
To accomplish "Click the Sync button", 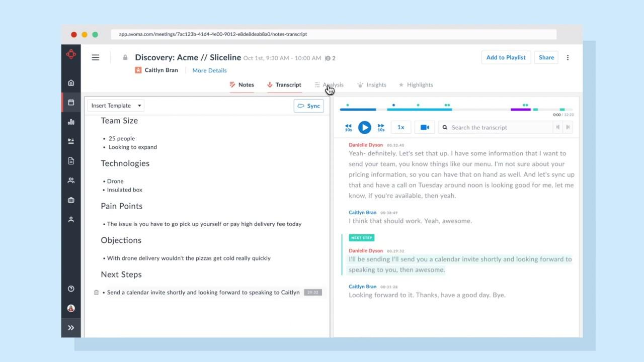I will coord(309,106).
